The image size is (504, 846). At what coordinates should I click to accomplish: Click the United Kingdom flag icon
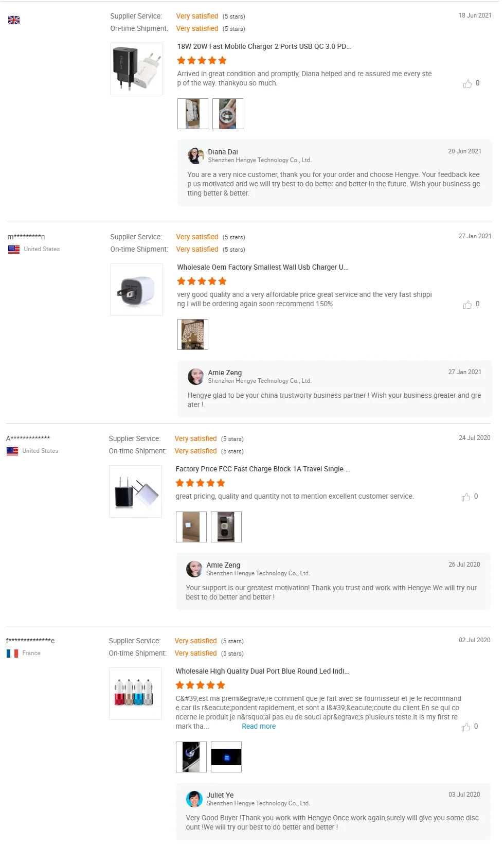[x=14, y=20]
